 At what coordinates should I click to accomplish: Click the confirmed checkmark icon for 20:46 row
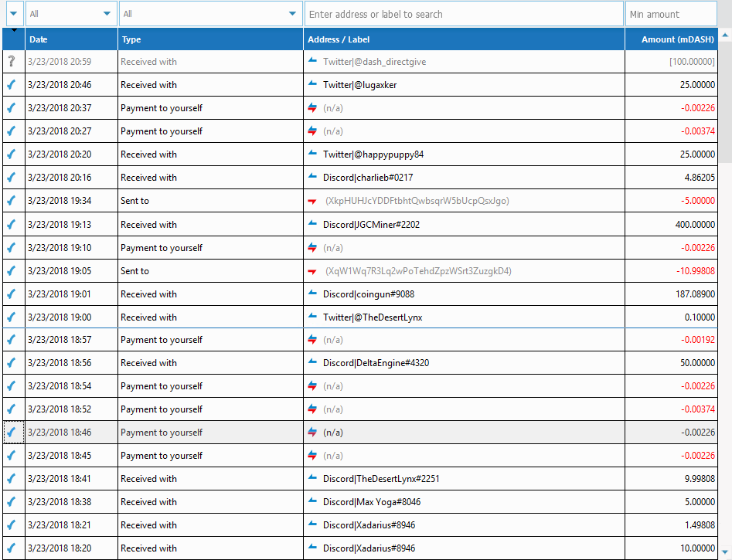point(12,84)
